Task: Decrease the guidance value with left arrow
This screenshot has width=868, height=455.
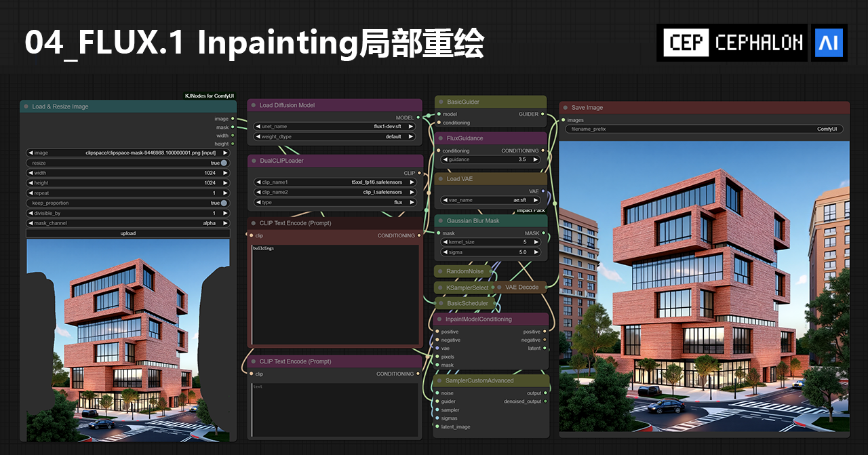Action: pyautogui.click(x=446, y=159)
